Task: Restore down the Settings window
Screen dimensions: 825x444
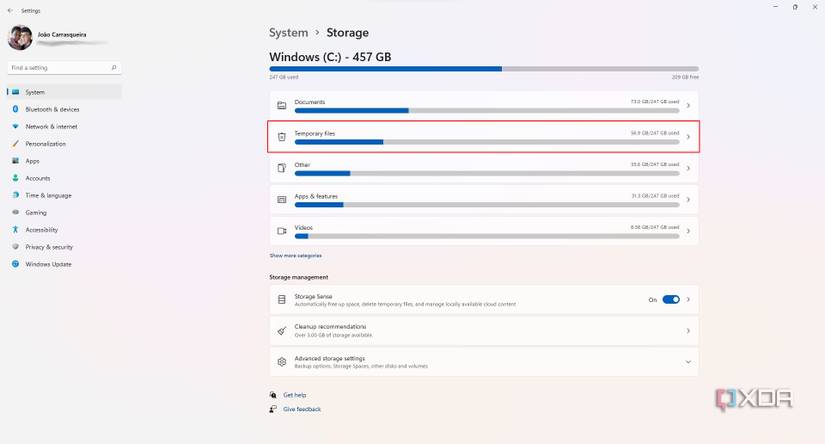Action: click(795, 7)
